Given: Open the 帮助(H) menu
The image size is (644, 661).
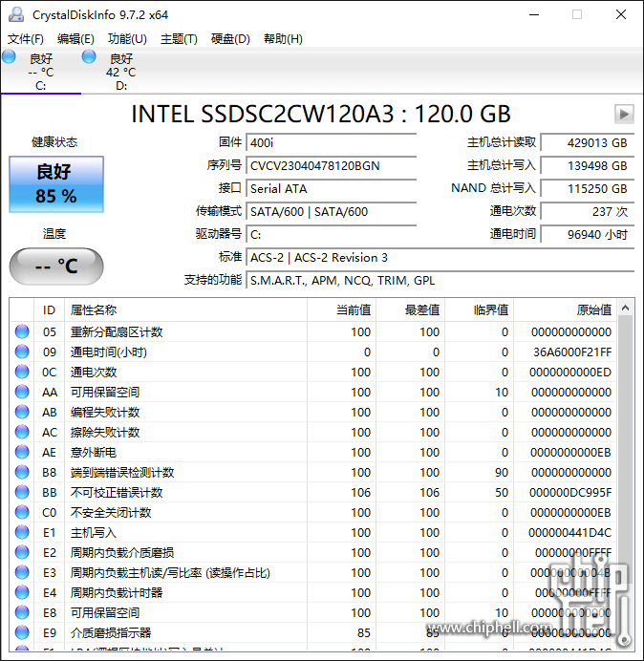Looking at the screenshot, I should tap(283, 39).
